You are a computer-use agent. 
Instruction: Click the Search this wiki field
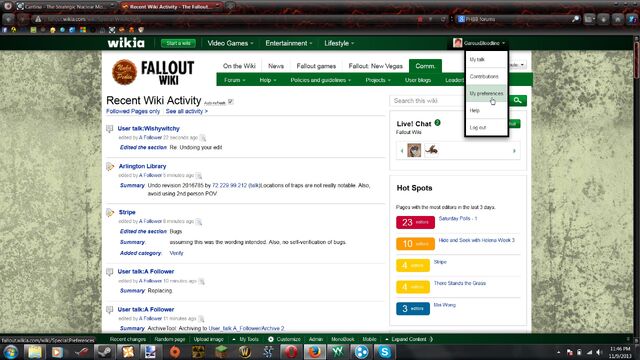click(428, 100)
